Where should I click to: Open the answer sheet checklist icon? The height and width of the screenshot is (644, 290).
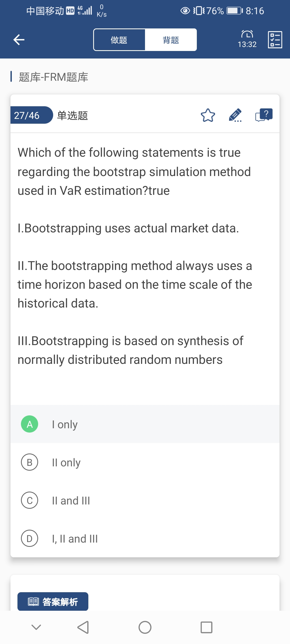point(275,40)
